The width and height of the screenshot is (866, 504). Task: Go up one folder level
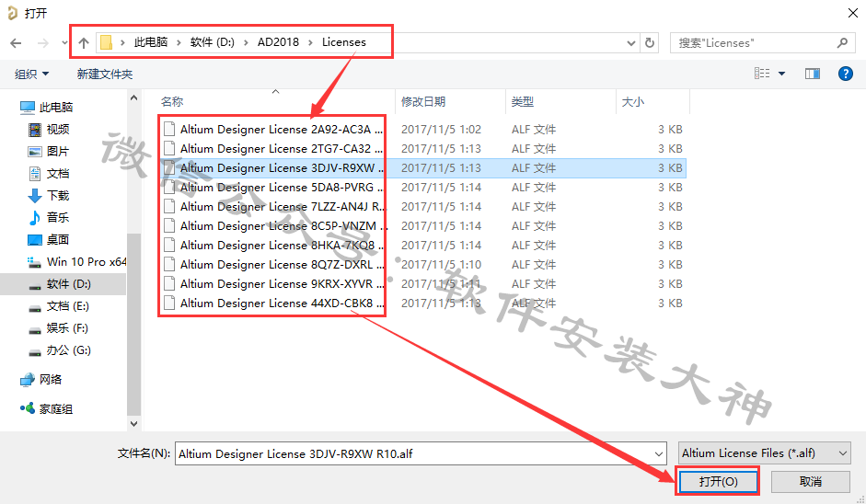[x=84, y=42]
